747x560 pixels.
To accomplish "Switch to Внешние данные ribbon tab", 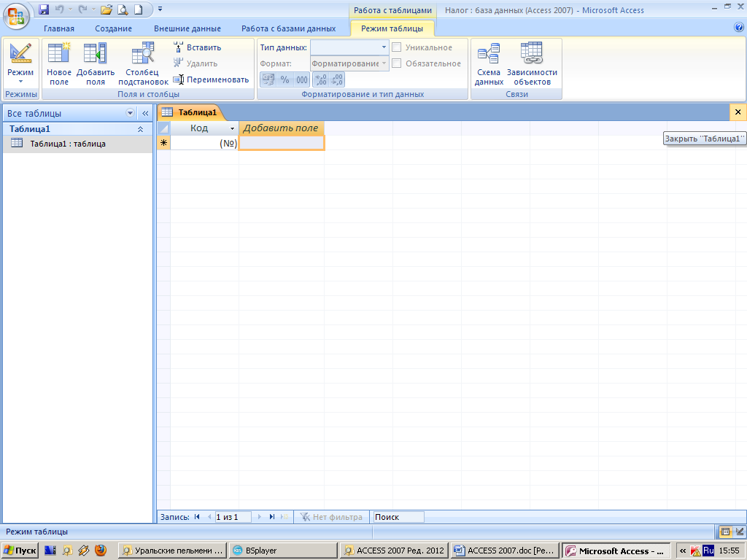I will pos(187,28).
